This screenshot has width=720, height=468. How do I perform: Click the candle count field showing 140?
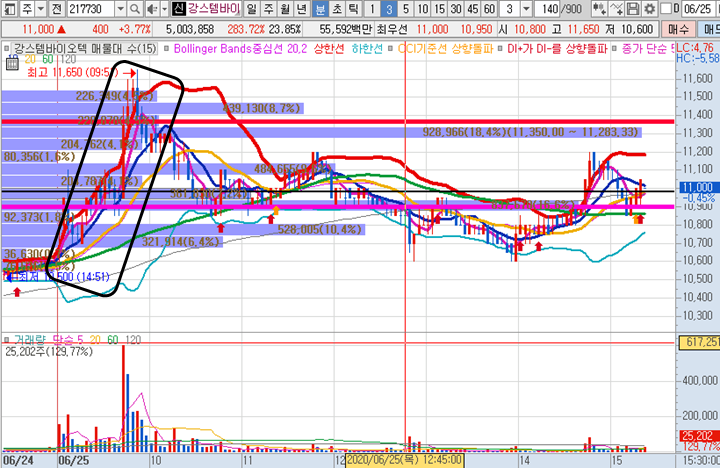point(549,9)
